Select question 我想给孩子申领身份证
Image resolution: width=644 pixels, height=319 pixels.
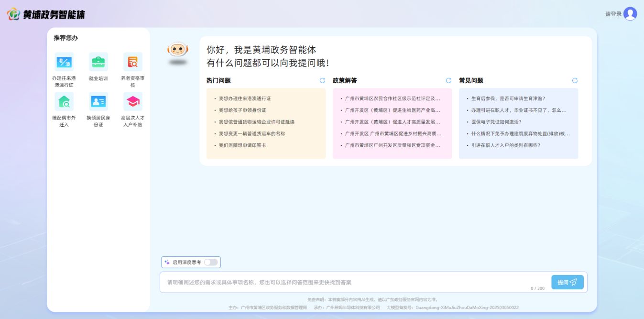242,110
